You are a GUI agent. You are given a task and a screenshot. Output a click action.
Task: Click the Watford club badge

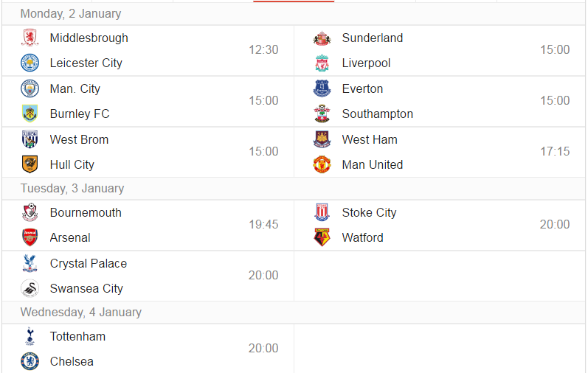(322, 237)
